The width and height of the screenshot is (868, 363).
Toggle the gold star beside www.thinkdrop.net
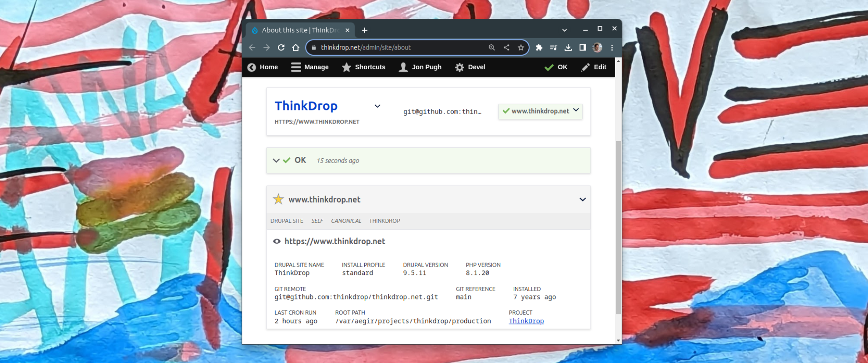[278, 199]
